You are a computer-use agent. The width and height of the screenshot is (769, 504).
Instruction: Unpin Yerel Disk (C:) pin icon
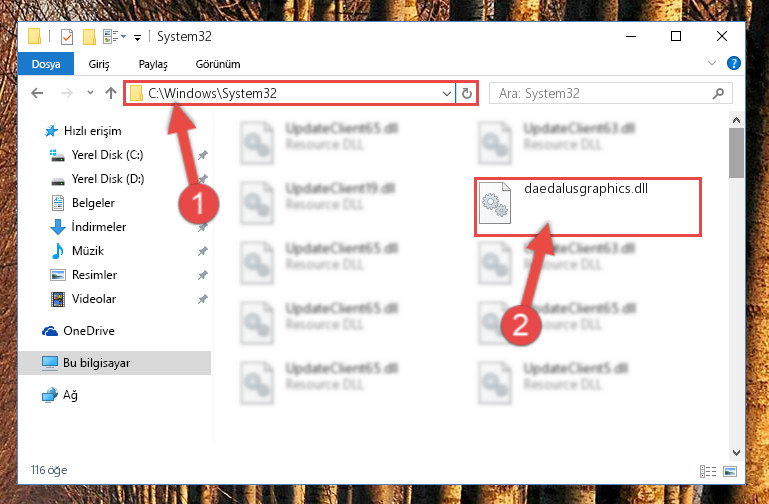202,155
